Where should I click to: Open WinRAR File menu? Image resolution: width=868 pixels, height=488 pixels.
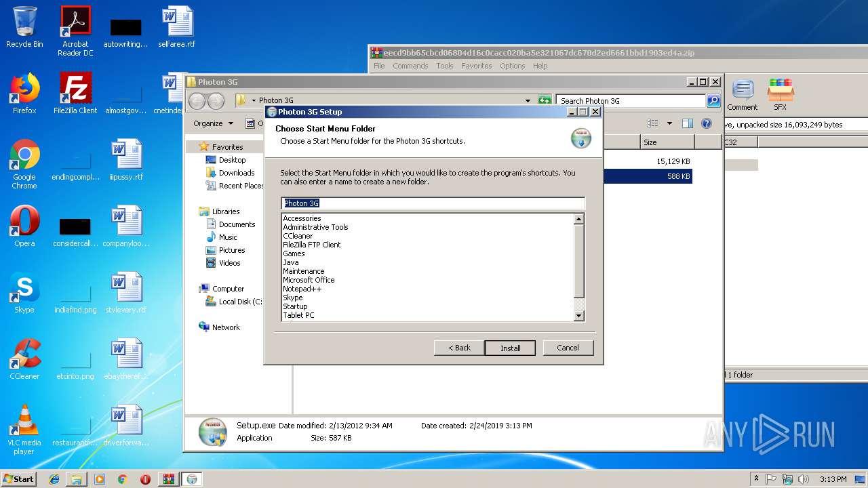(x=379, y=66)
